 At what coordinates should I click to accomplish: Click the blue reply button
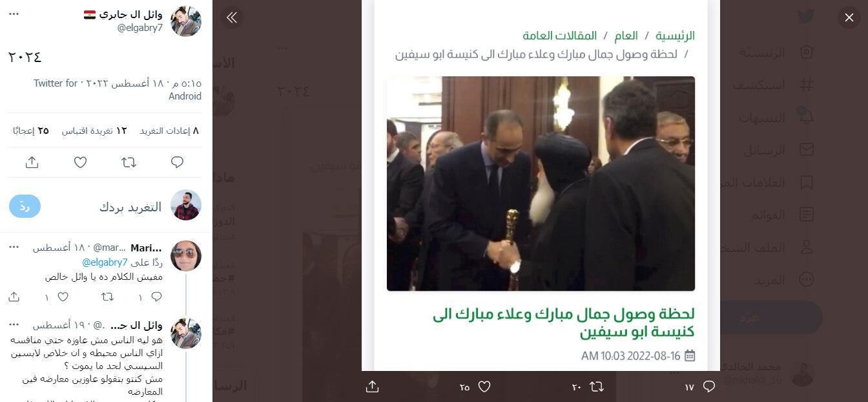pos(25,206)
